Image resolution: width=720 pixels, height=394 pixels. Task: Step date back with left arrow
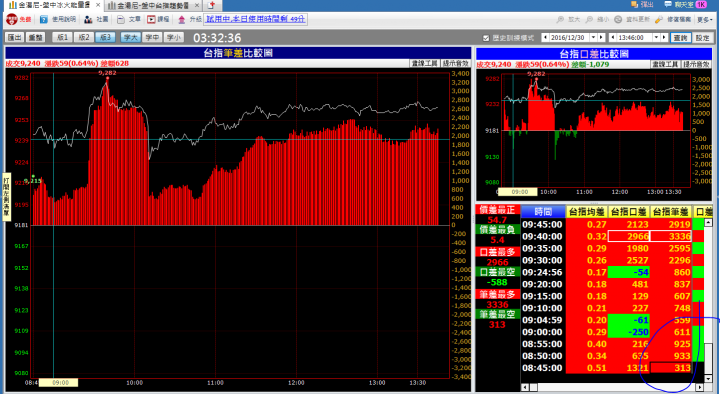pyautogui.click(x=545, y=38)
